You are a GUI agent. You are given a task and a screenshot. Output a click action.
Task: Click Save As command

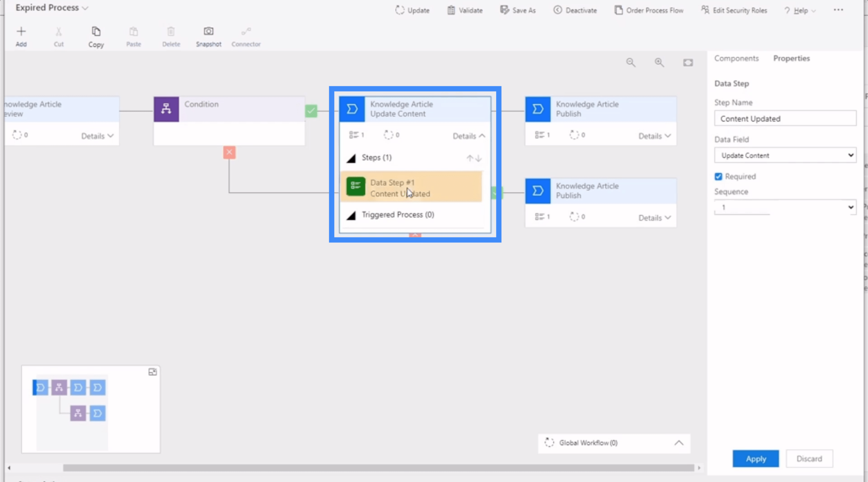pos(518,10)
